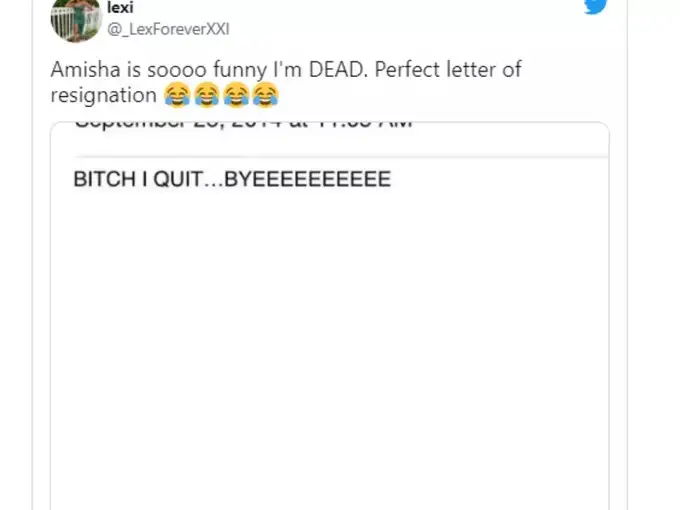Screen dimensions: 680x510
Task: Click the "BYEEEEEEEEEE" word in the attached image
Action: 308,179
